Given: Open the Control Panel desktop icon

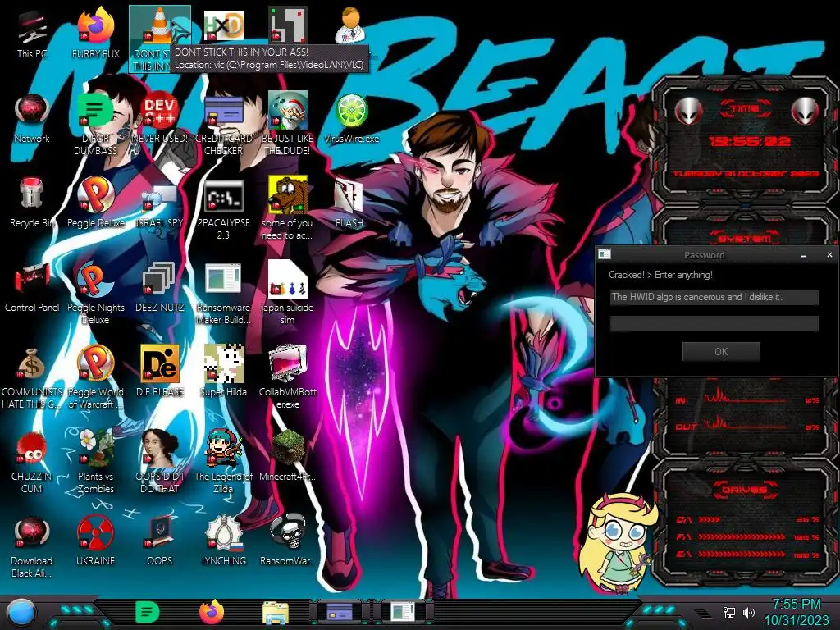Looking at the screenshot, I should (32, 287).
